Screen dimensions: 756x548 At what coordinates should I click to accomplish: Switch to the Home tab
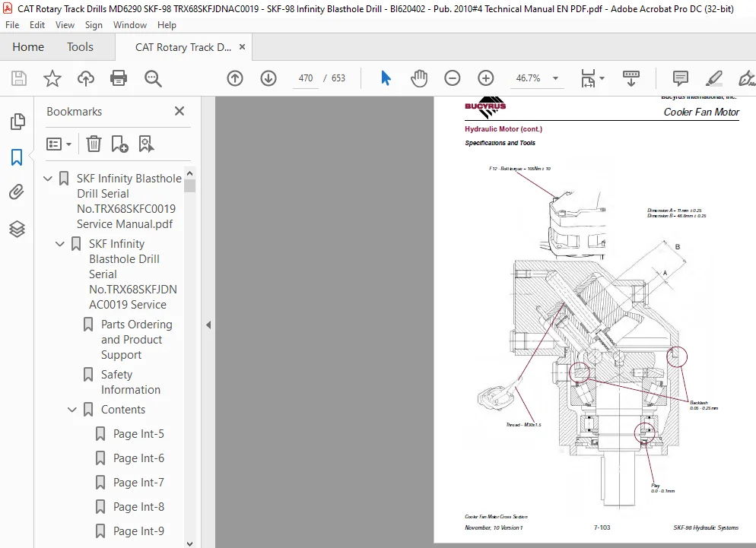click(28, 47)
